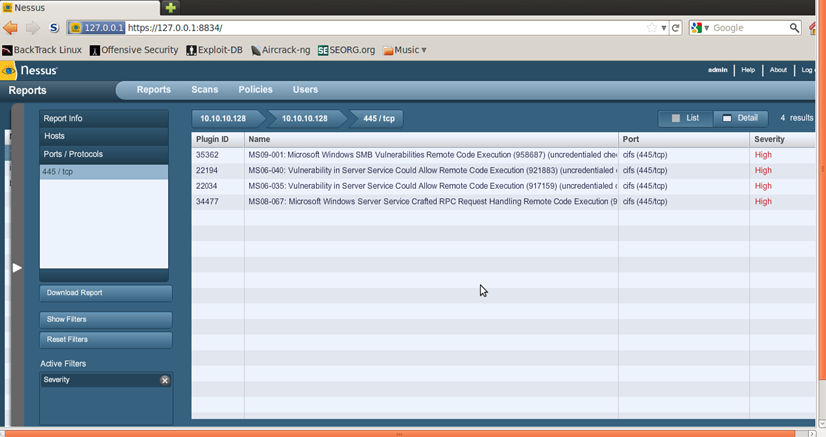Image resolution: width=826 pixels, height=437 pixels.
Task: Switch to the Reports tab
Action: 153,90
